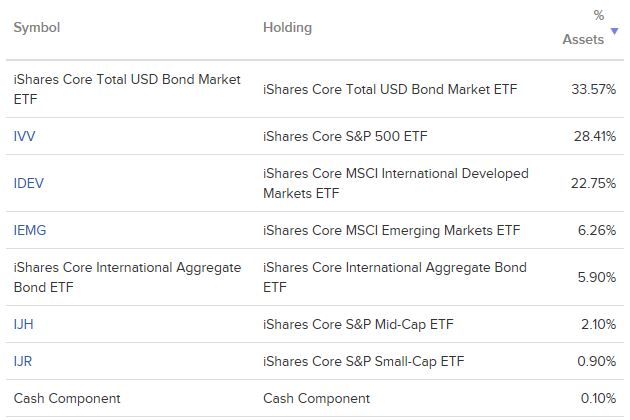630x420 pixels.
Task: Click the Holding column header
Action: 287,28
